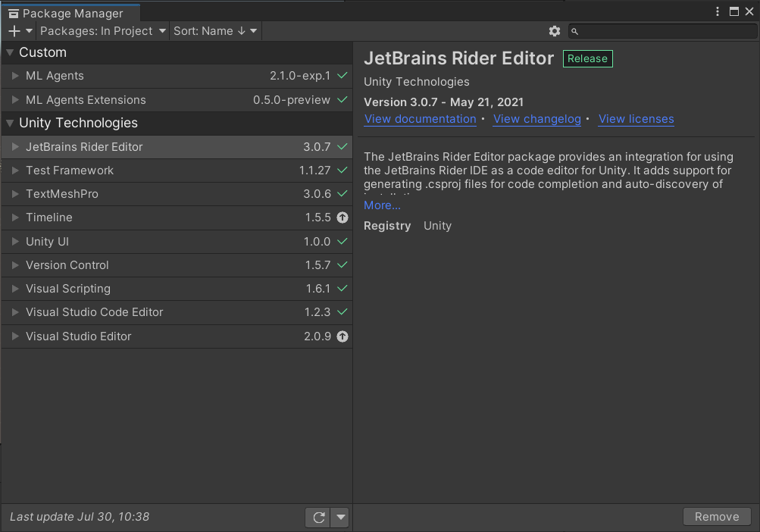
Task: Click ML Agents Extensions installed checkmark
Action: coord(342,100)
